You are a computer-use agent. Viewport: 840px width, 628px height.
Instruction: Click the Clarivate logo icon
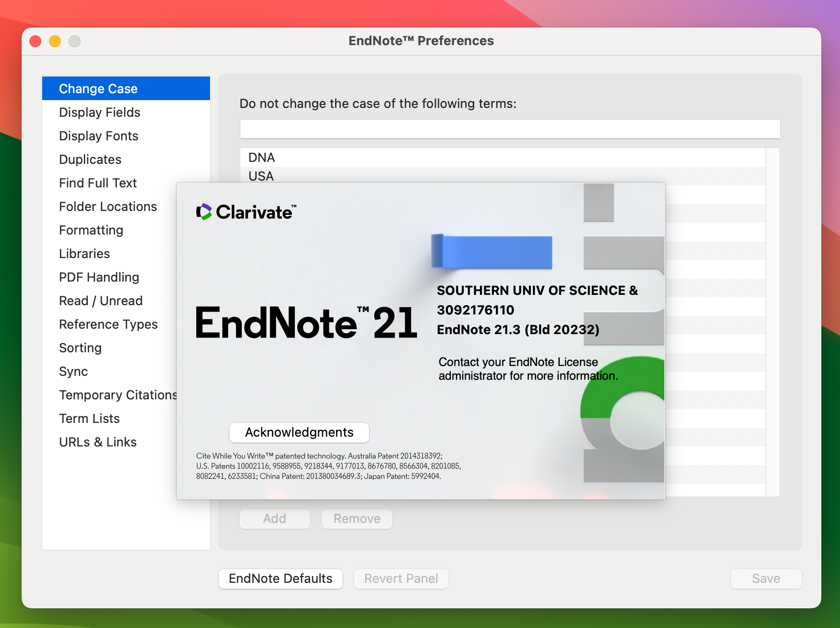click(204, 212)
